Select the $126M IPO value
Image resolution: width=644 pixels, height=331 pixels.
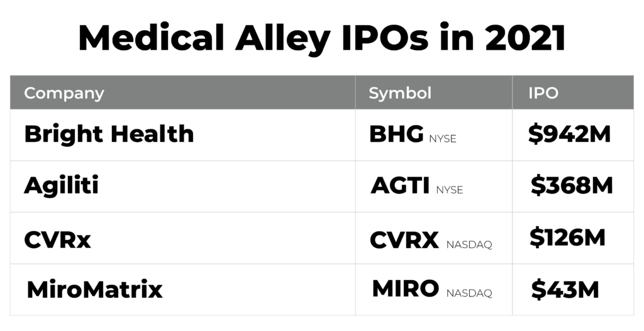(x=567, y=238)
